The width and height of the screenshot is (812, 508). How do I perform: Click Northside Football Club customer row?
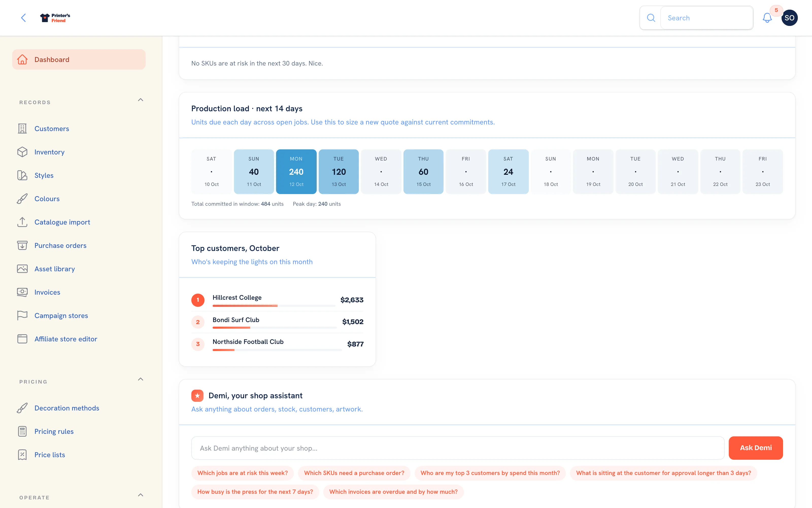tap(277, 344)
